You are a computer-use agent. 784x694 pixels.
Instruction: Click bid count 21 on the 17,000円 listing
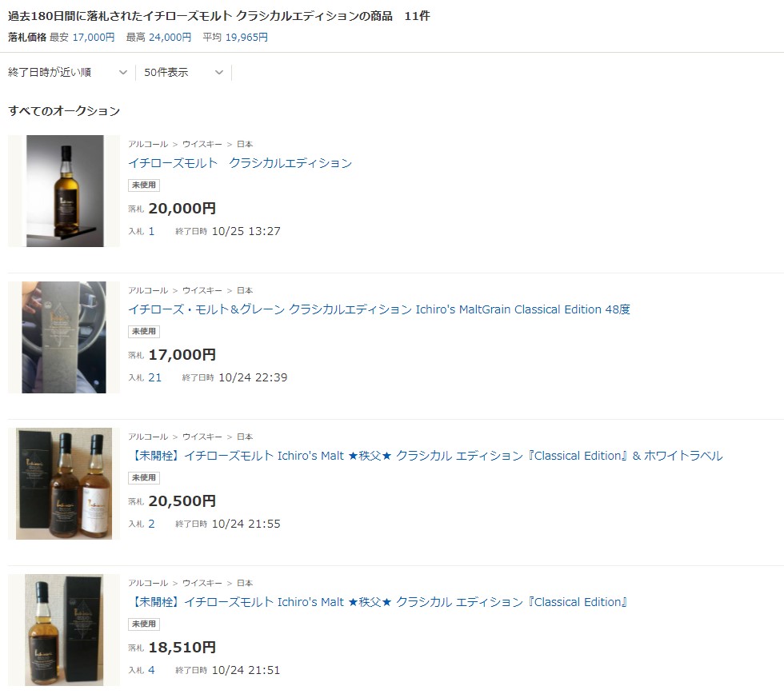click(155, 377)
